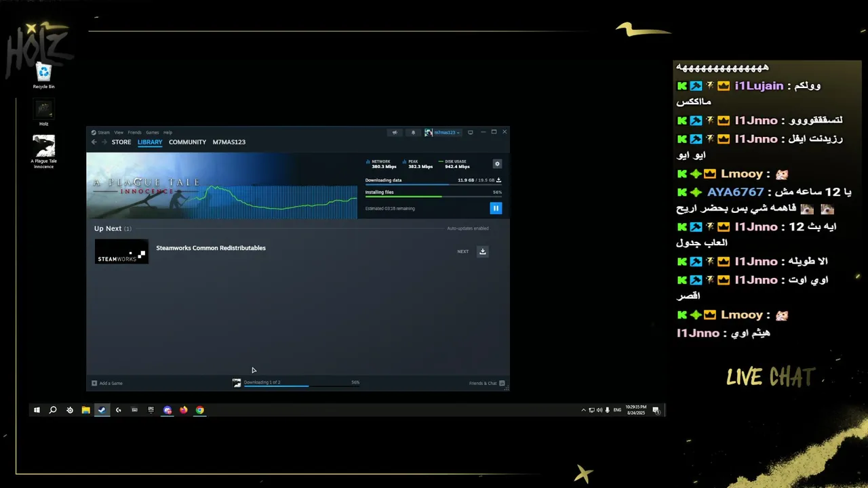Select Steamworks Common Redistributables title
868x488 pixels.
(x=211, y=248)
